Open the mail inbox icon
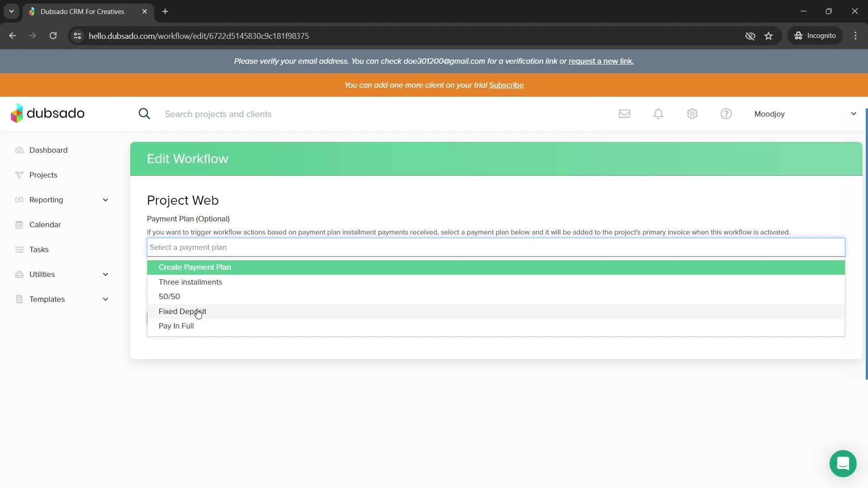868x488 pixels. click(x=624, y=114)
